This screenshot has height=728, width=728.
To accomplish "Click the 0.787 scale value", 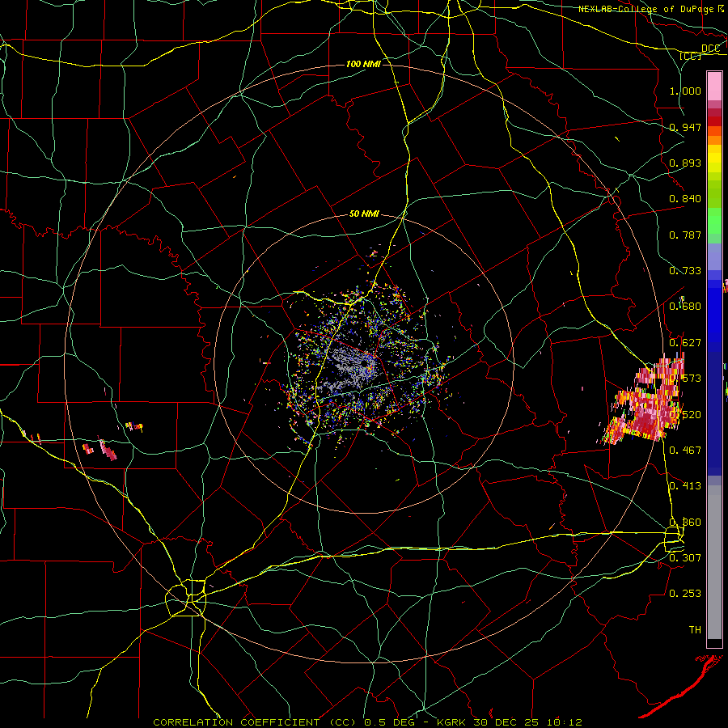I will (685, 235).
